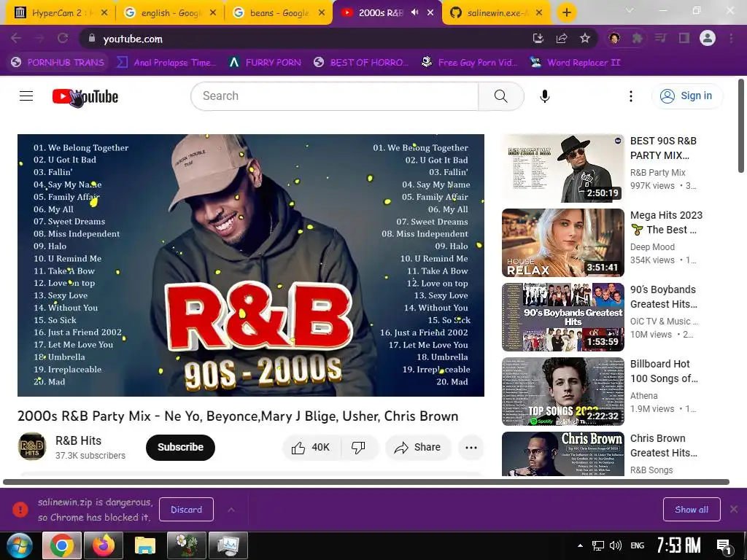Viewport: 747px width, 560px height.
Task: Open notification center in taskbar
Action: point(724,546)
